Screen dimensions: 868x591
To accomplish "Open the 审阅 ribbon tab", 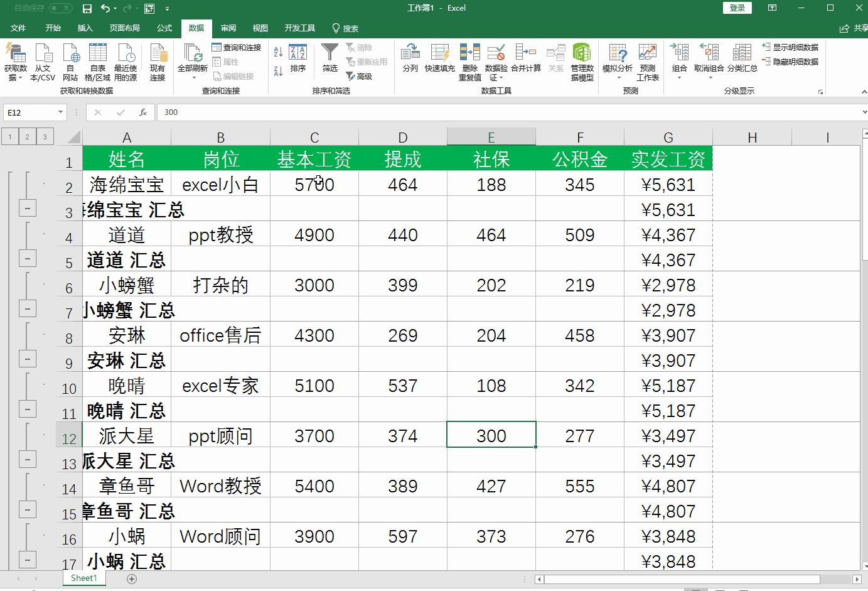I will (228, 28).
